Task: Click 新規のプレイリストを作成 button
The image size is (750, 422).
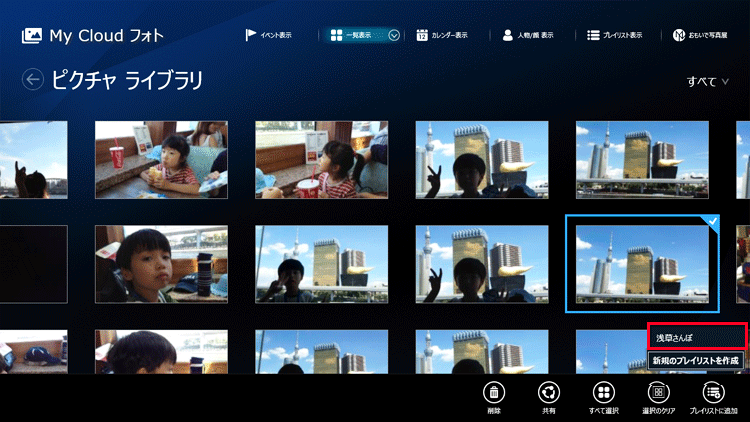Action: [696, 360]
